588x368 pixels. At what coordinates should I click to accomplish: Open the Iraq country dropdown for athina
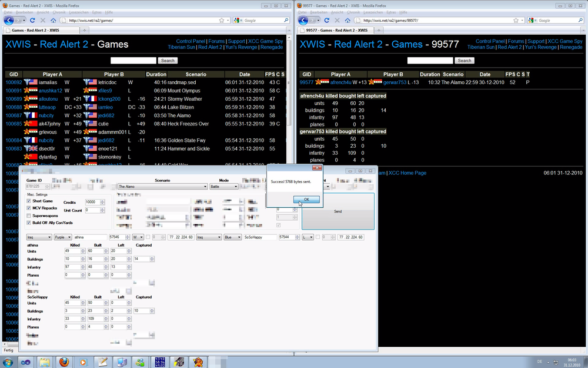tap(39, 237)
